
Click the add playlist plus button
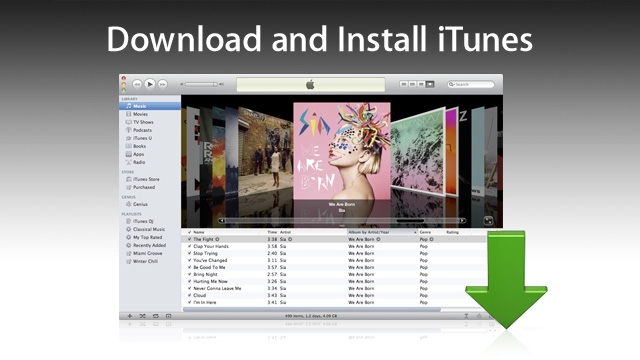click(x=130, y=316)
